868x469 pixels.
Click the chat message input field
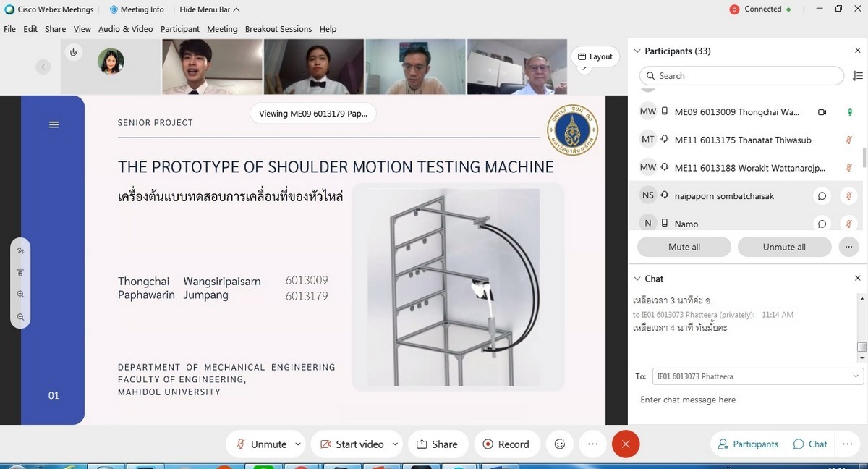tap(745, 400)
